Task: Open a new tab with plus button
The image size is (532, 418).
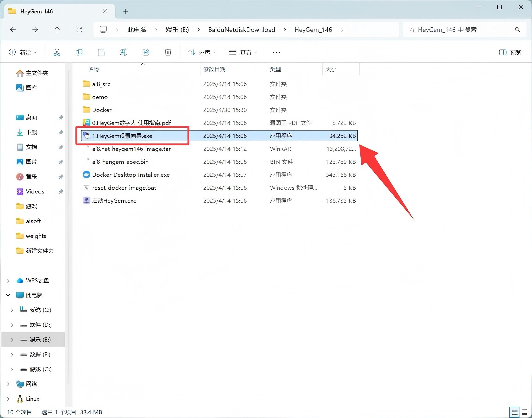Action: click(x=126, y=11)
